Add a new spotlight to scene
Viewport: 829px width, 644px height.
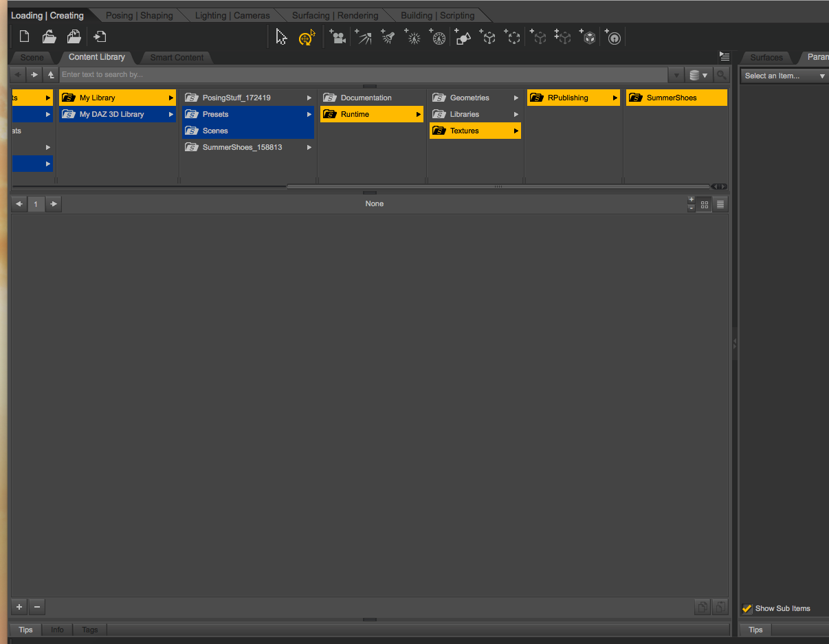pos(388,37)
